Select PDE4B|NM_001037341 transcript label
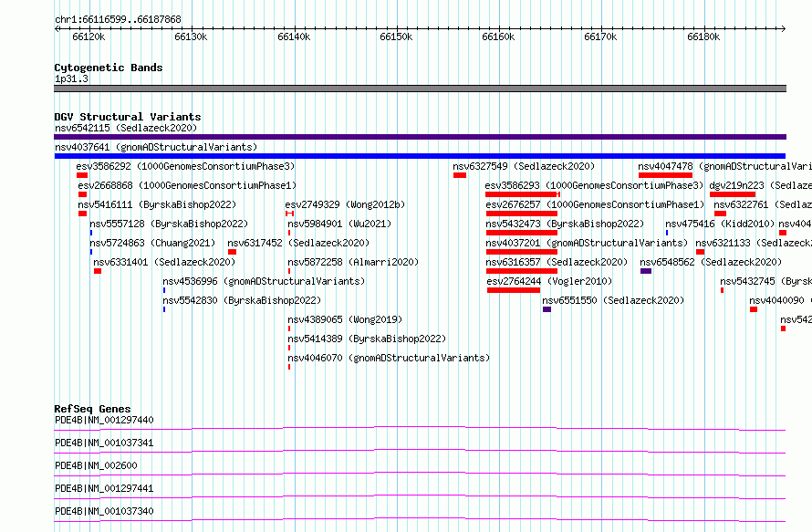The height and width of the screenshot is (532, 812). click(x=104, y=443)
